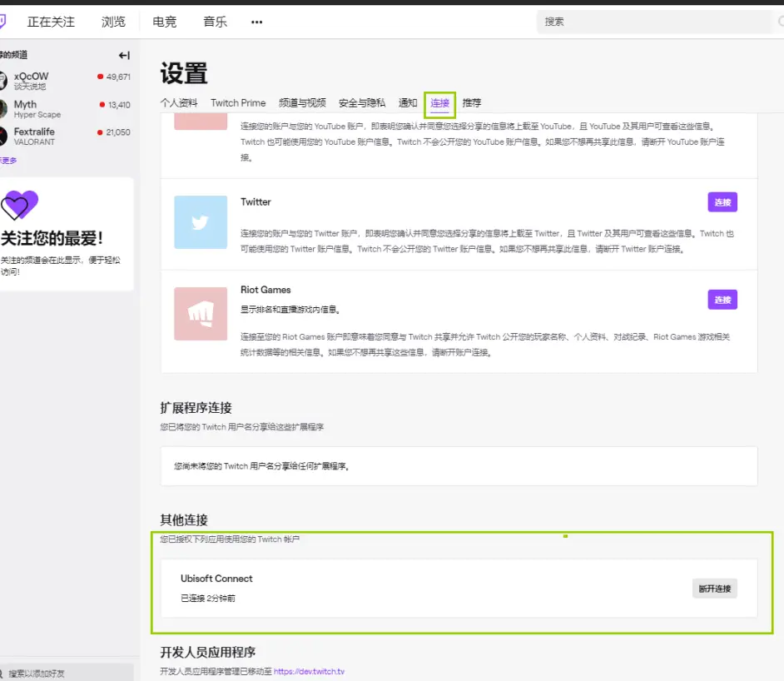Switch to 频道与视频 tab
The height and width of the screenshot is (681, 784).
click(302, 103)
